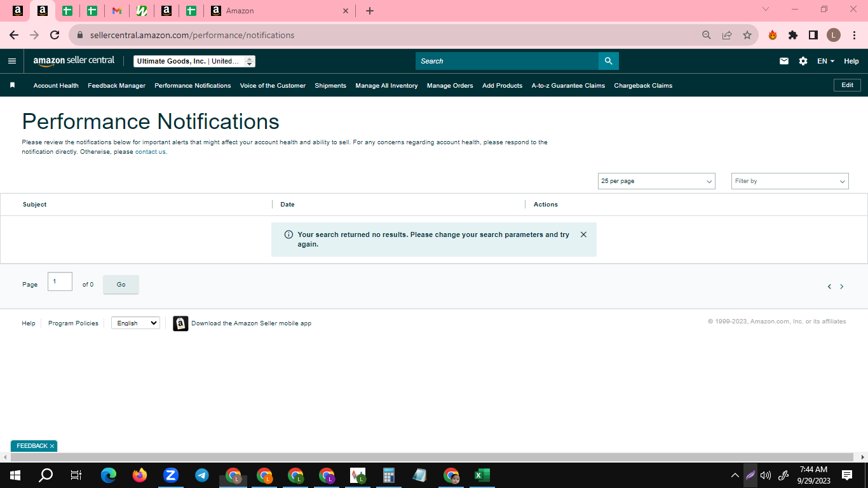Open the Ultimate Goods, Inc. account selector
The width and height of the screenshot is (868, 488).
[x=194, y=61]
